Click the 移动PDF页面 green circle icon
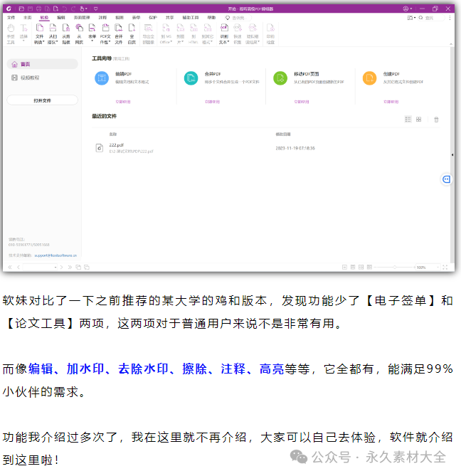Screen dimensions: 461x476 (280, 78)
